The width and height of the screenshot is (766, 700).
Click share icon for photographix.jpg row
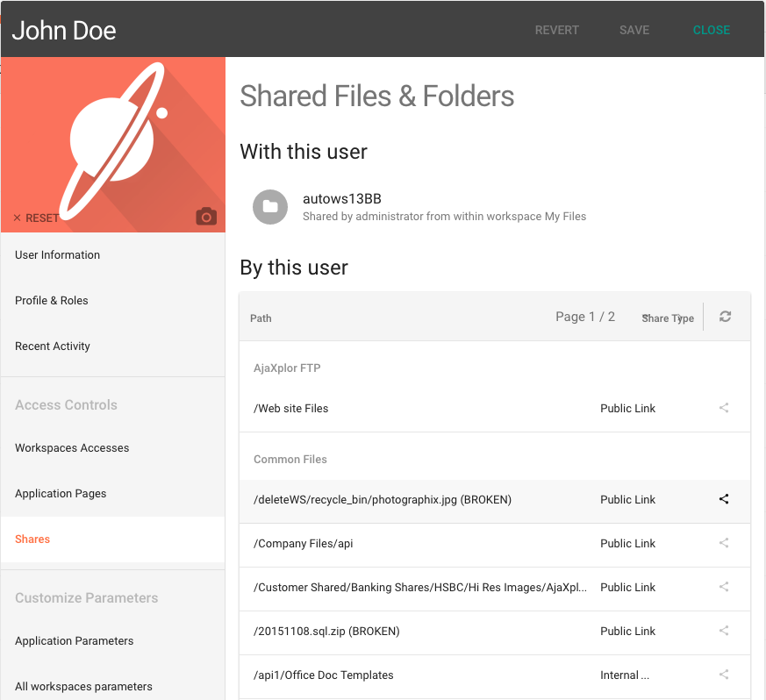tap(724, 499)
